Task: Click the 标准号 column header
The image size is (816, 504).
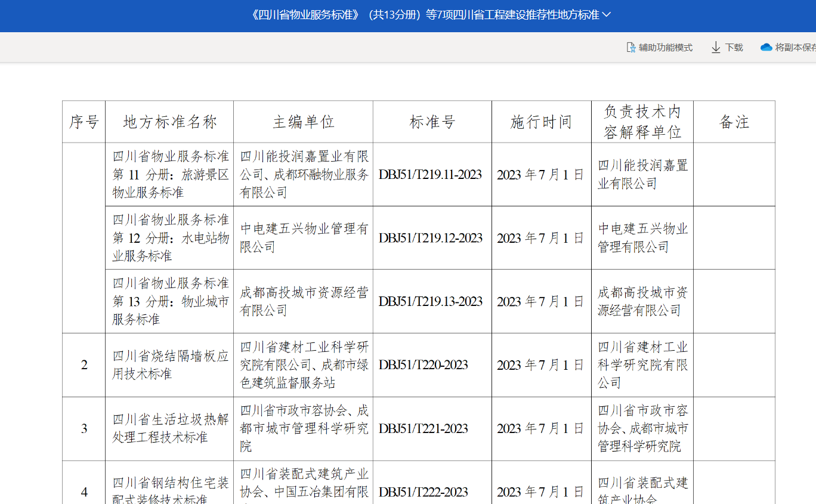Action: click(432, 122)
